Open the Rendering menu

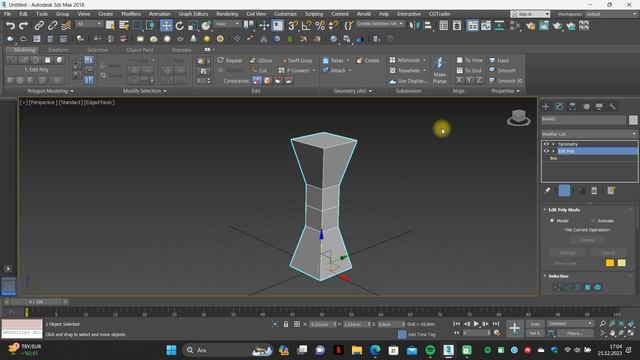click(227, 14)
